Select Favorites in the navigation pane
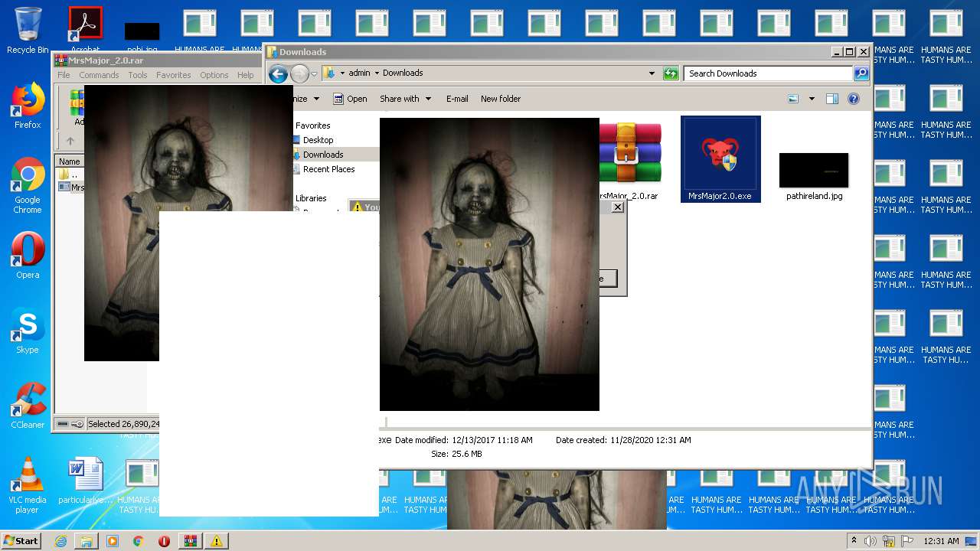The height and width of the screenshot is (551, 980). pos(313,126)
